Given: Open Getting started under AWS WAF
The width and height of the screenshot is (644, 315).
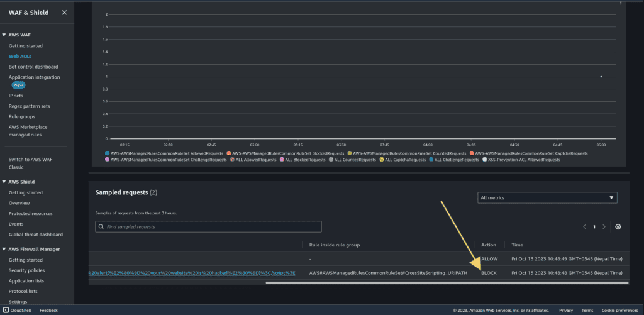Looking at the screenshot, I should point(25,46).
